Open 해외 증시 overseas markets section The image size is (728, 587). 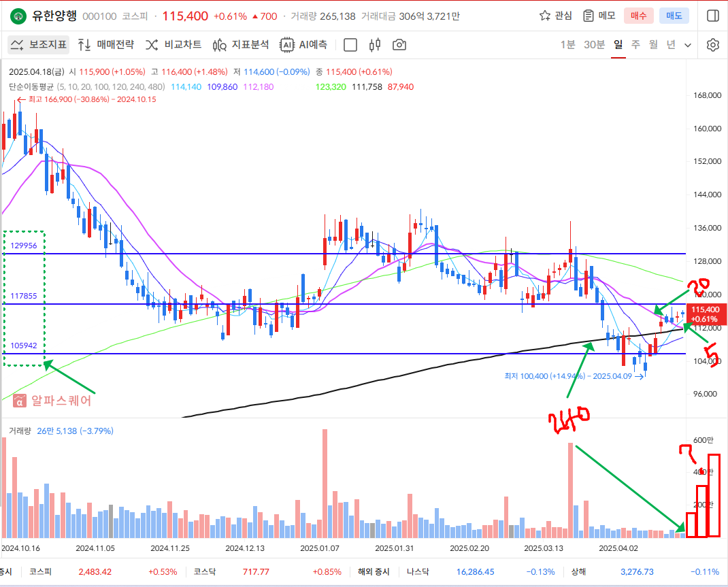coord(374,571)
